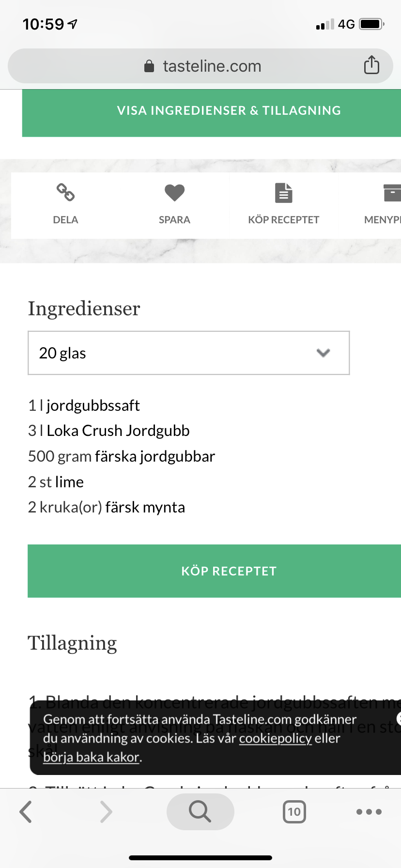Viewport: 401px width, 868px height.
Task: Tap the MENYPLAN archive box icon
Action: coord(391,193)
